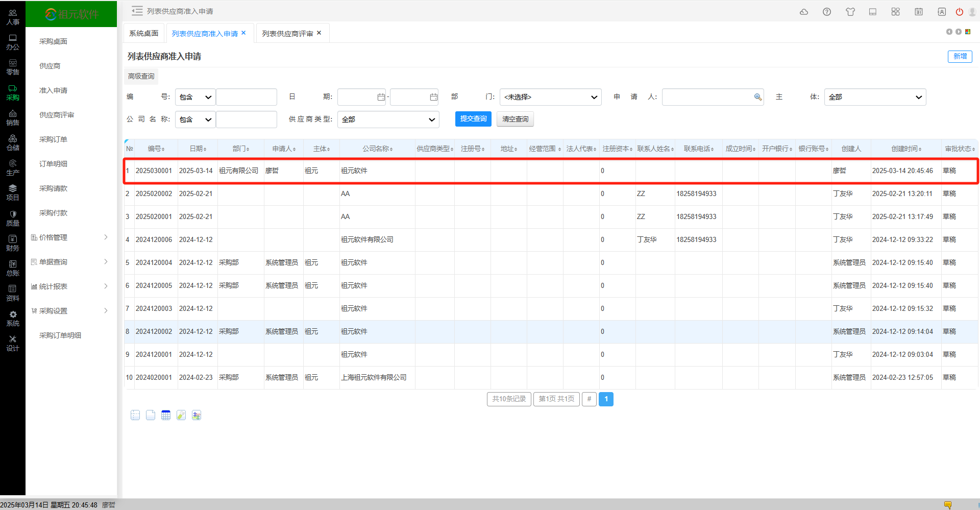Sort by 创建时间 column header
The width and height of the screenshot is (980, 510).
(x=906, y=149)
